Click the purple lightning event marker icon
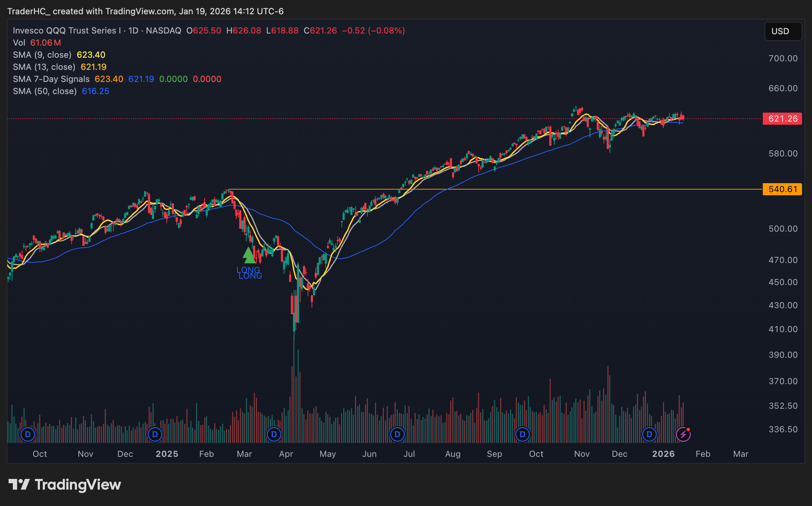Image resolution: width=812 pixels, height=506 pixels. pos(683,434)
